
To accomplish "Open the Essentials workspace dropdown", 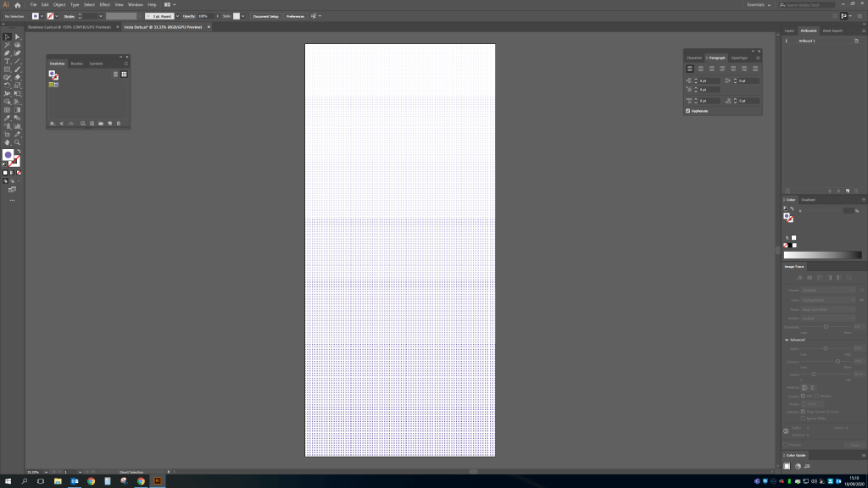I will (x=757, y=5).
